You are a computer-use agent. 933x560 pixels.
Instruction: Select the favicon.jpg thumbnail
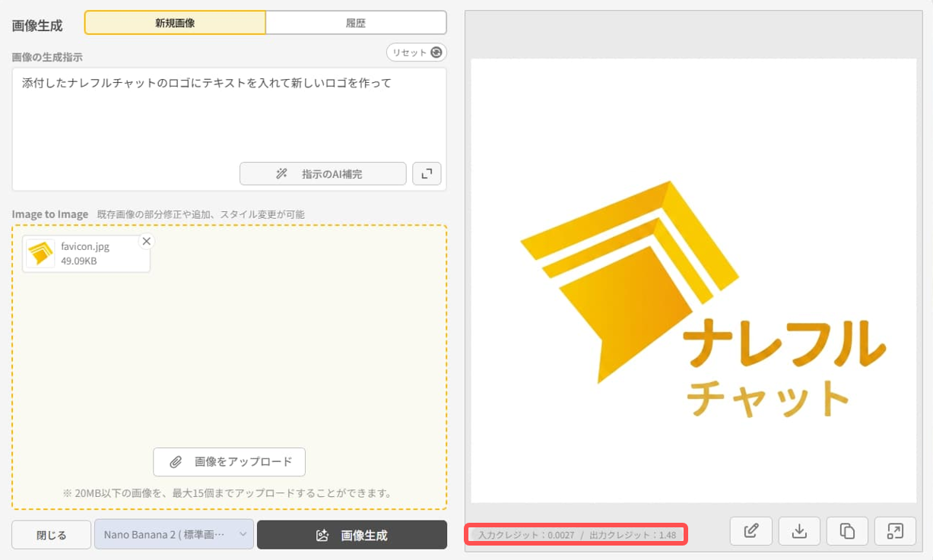[40, 254]
